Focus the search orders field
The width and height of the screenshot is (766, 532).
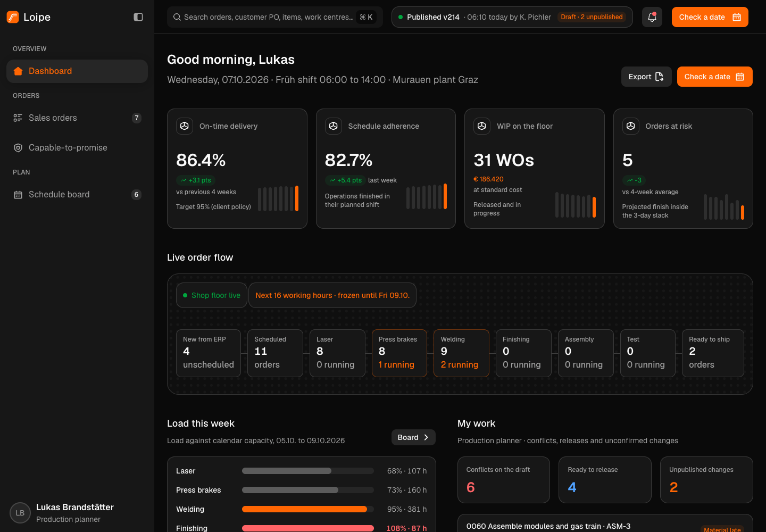point(275,17)
